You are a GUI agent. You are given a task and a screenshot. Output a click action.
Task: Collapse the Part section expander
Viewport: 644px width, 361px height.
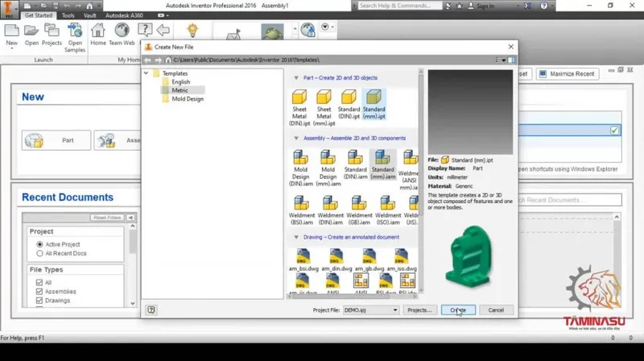pos(296,77)
